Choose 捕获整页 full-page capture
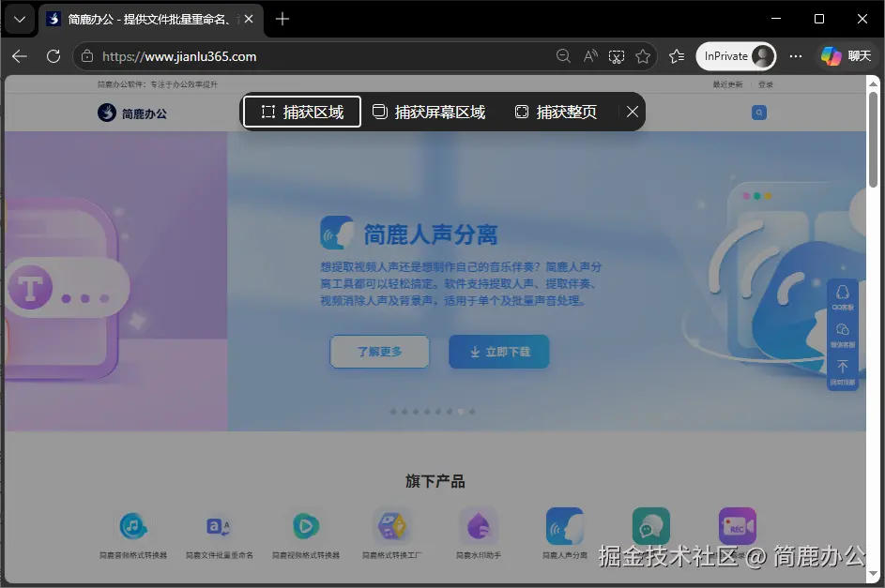Screen dimensions: 885x588 [x=557, y=112]
